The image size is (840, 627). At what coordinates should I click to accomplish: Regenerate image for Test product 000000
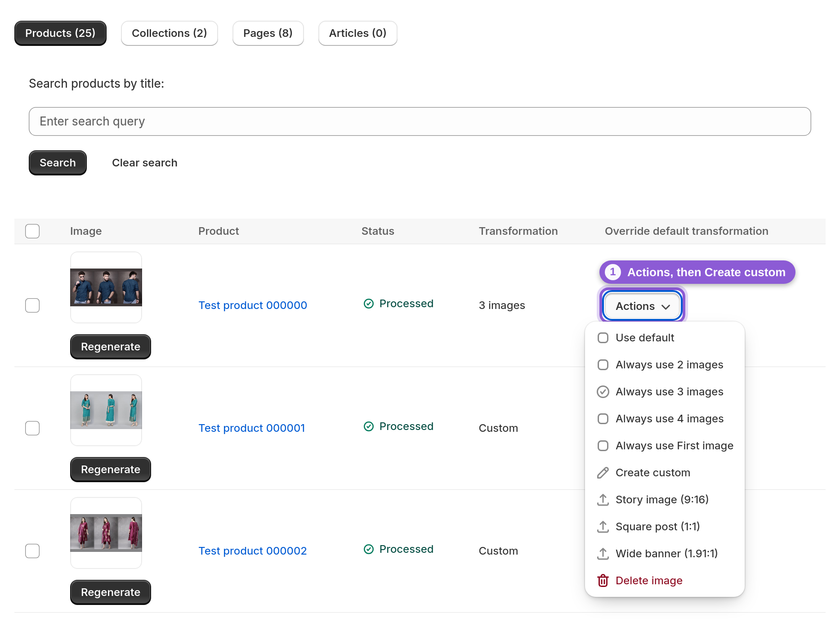[111, 347]
